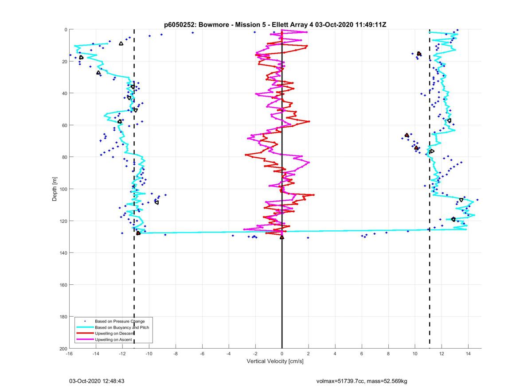
Task: Click depth axis tick label '20'
Action: pyautogui.click(x=64, y=62)
